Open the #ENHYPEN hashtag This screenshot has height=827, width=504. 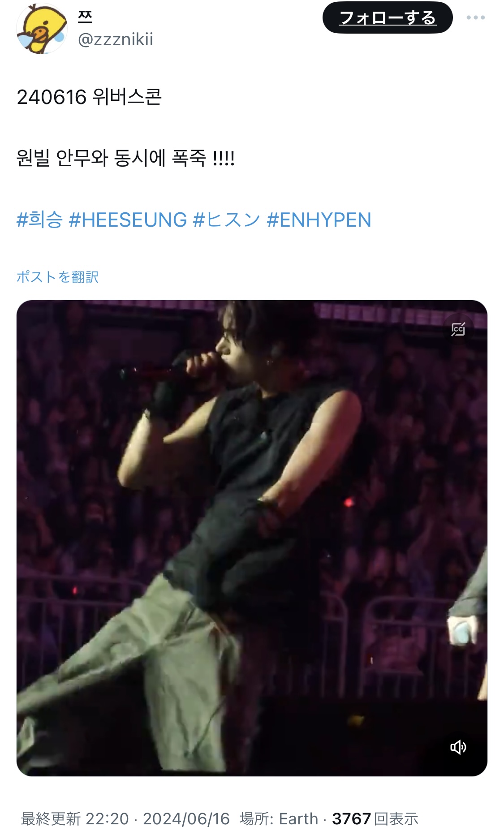click(319, 220)
